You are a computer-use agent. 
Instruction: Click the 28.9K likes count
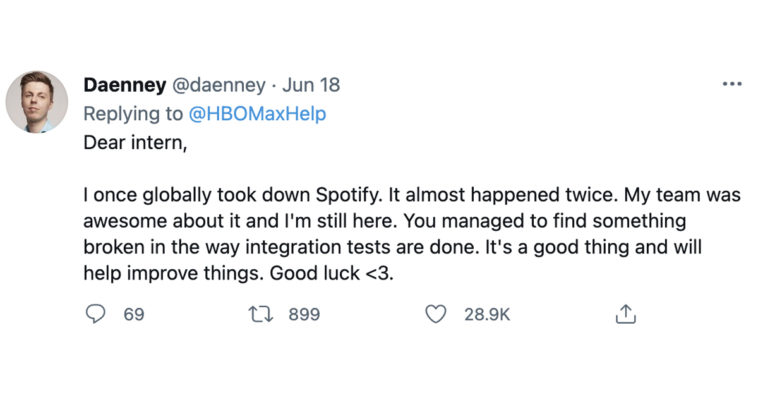487,314
